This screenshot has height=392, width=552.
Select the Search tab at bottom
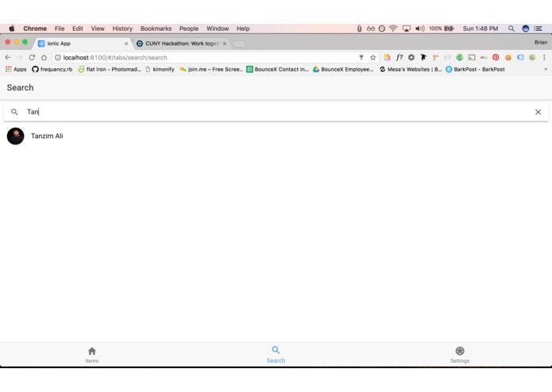point(276,355)
